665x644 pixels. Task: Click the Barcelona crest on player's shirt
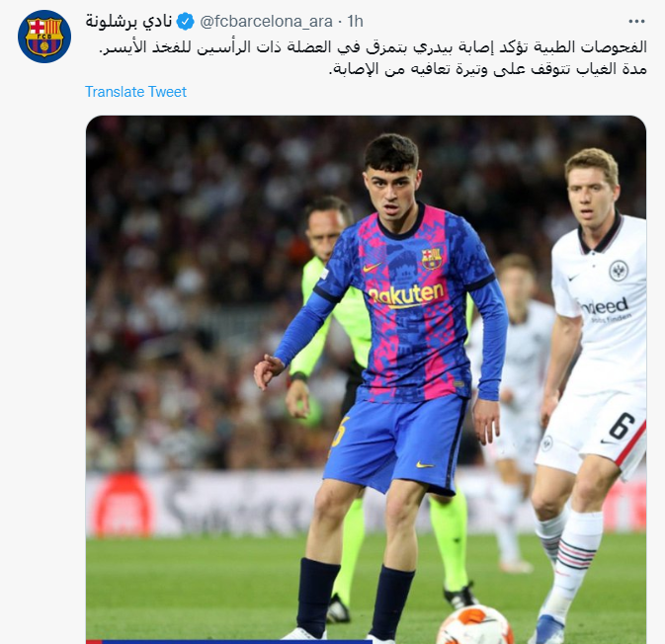tap(431, 258)
